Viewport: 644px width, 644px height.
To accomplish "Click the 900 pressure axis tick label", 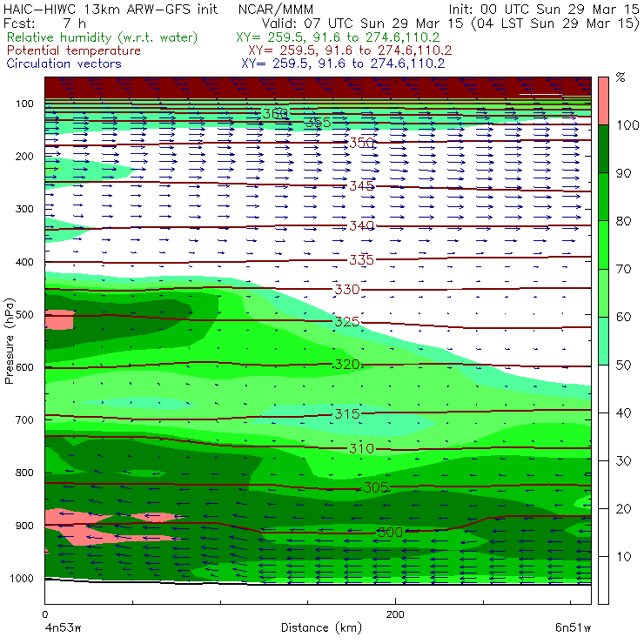I will click(24, 526).
